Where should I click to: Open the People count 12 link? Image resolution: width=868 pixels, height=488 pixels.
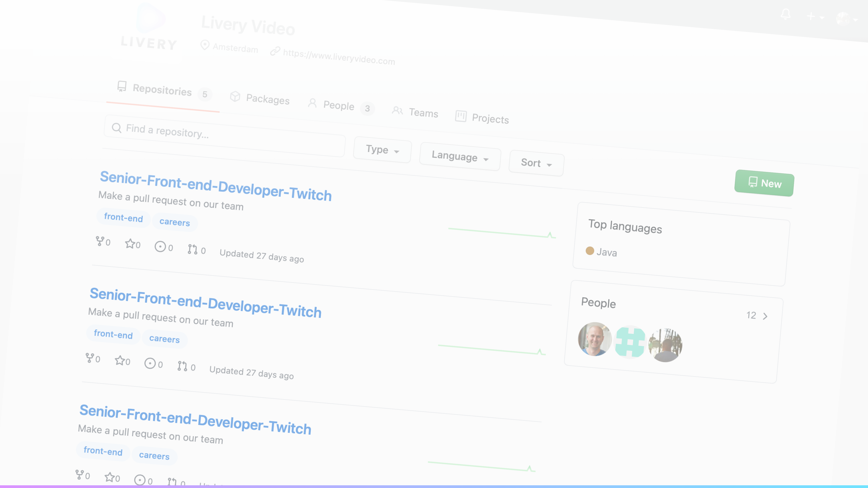[751, 315]
